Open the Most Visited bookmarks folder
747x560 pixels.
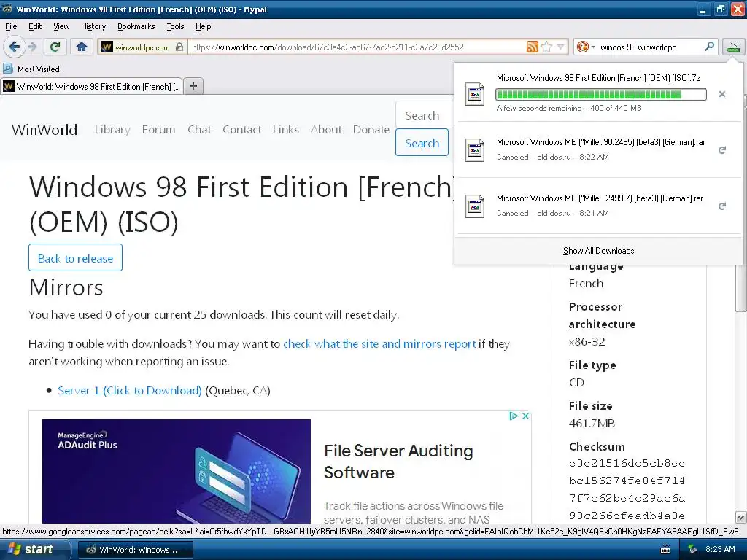coord(31,69)
